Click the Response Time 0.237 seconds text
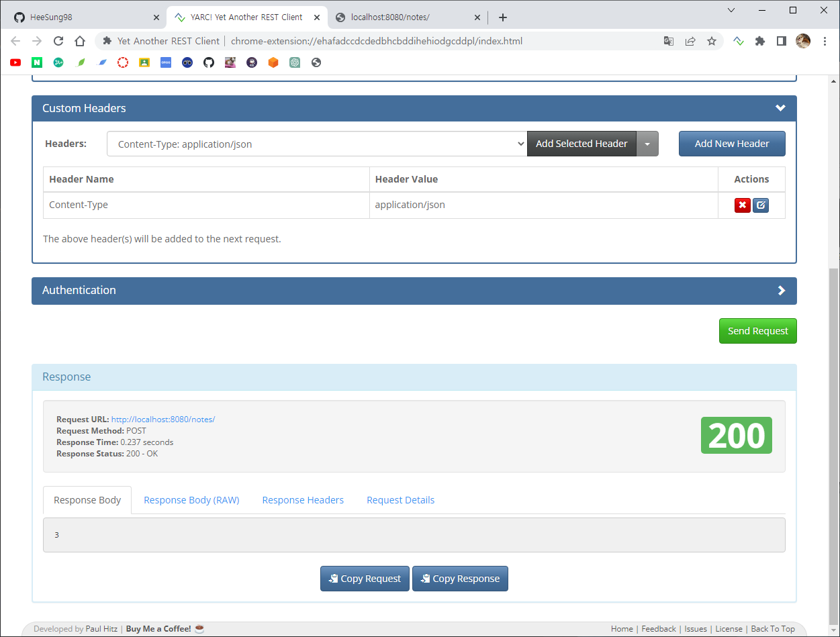Screen dimensions: 840x637 [115, 442]
